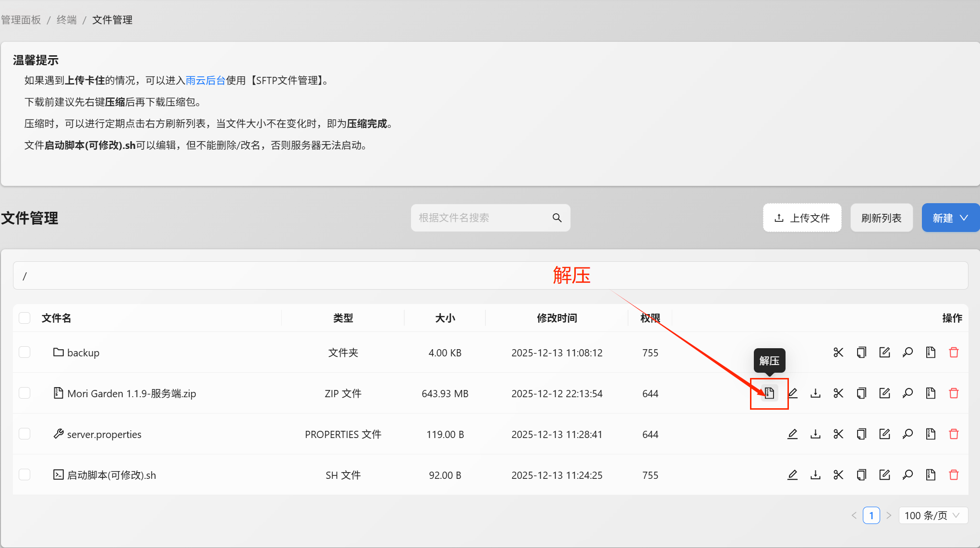Click the compress icon for 启动脚本(可修改).sh
The image size is (980, 548).
[931, 475]
